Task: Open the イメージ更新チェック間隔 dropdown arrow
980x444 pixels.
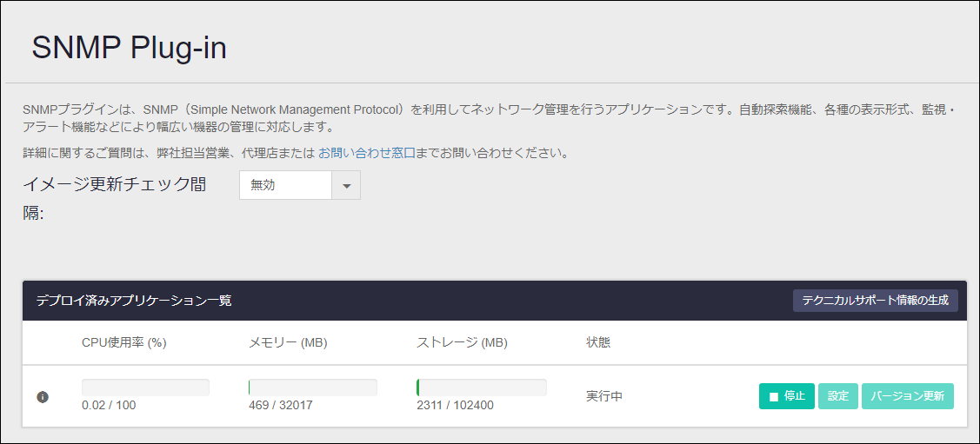Action: [346, 185]
